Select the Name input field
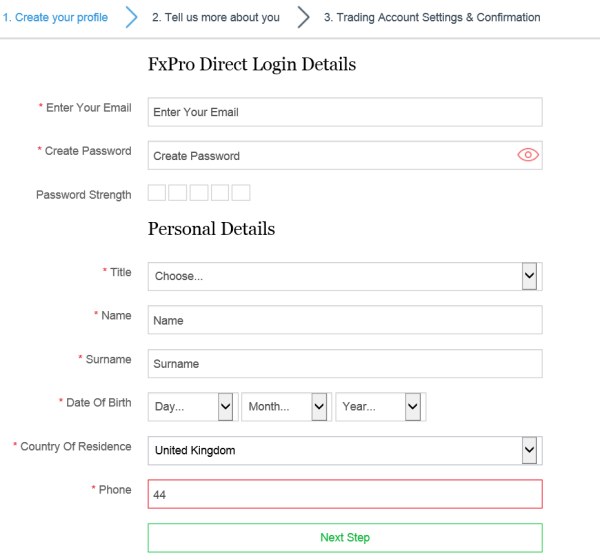This screenshot has width=600, height=555. [345, 320]
